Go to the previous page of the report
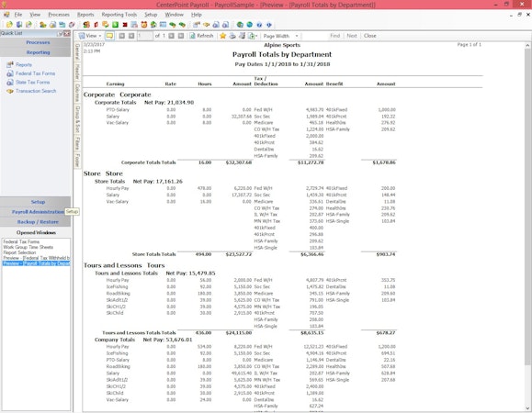Image resolution: width=532 pixels, height=413 pixels. [x=131, y=36]
